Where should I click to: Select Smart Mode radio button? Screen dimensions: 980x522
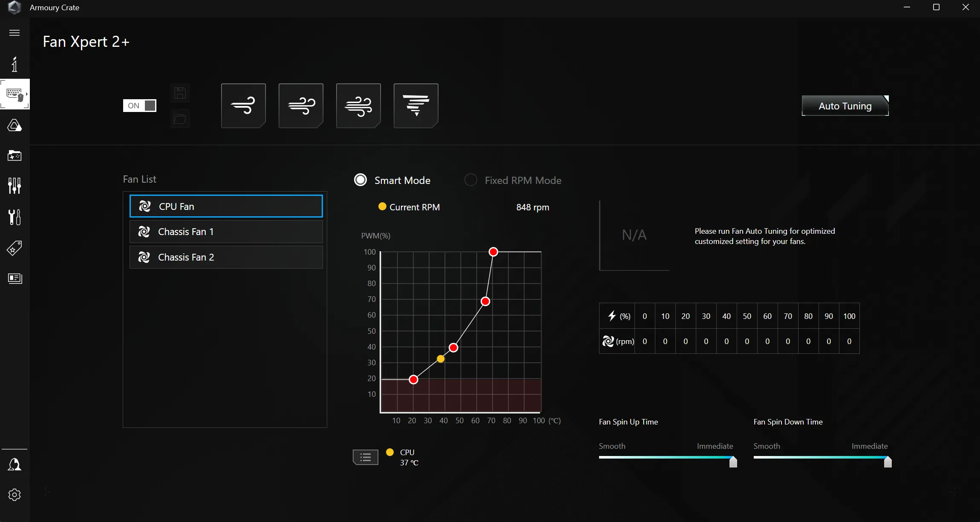[360, 180]
